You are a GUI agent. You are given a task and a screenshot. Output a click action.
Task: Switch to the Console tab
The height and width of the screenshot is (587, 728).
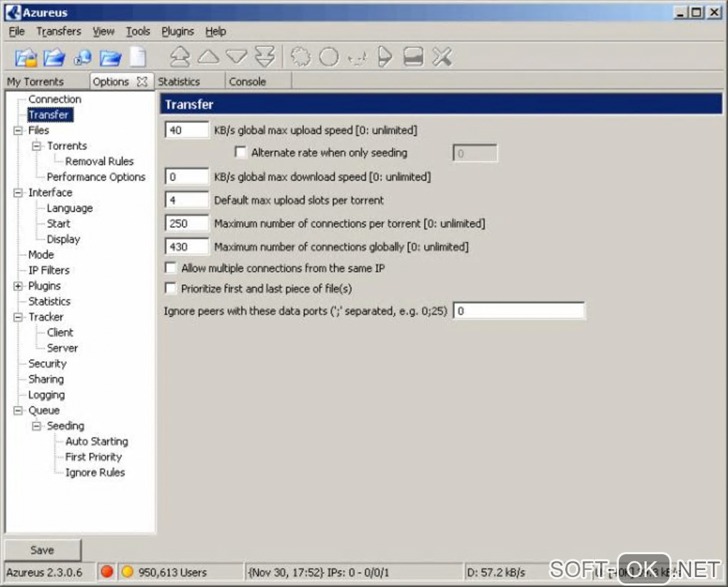(258, 82)
